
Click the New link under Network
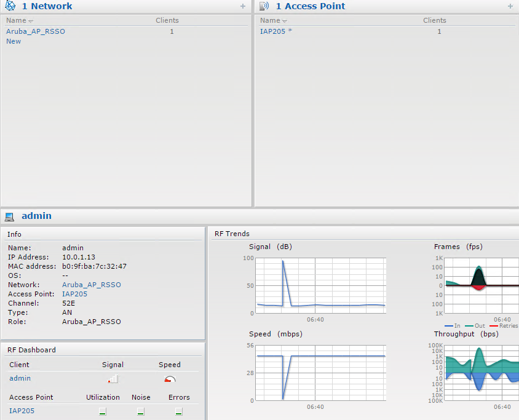(x=13, y=41)
